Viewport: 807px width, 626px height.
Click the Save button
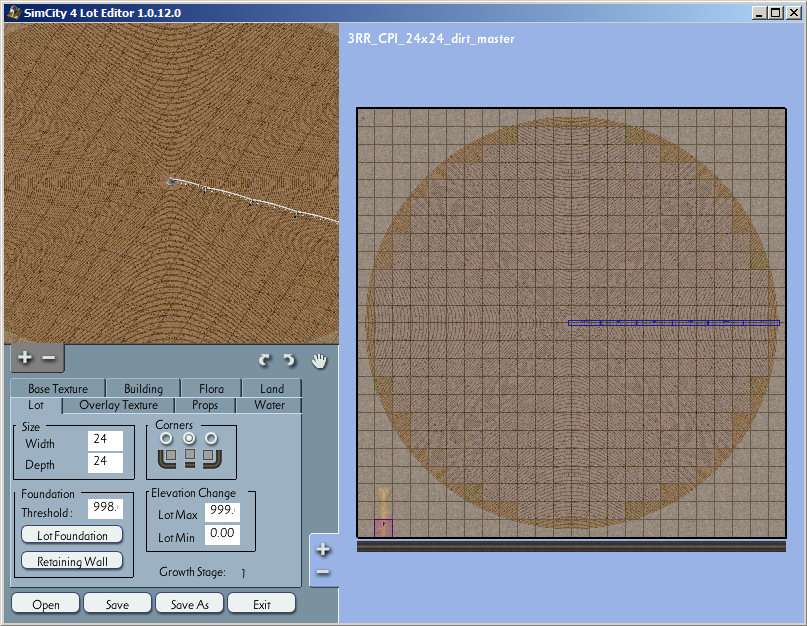click(117, 604)
